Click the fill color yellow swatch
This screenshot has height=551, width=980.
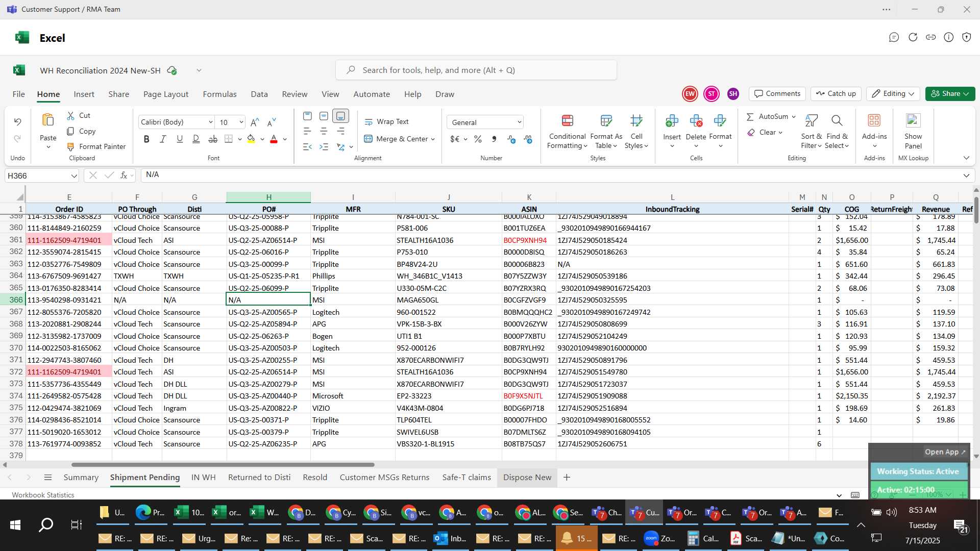pyautogui.click(x=251, y=139)
